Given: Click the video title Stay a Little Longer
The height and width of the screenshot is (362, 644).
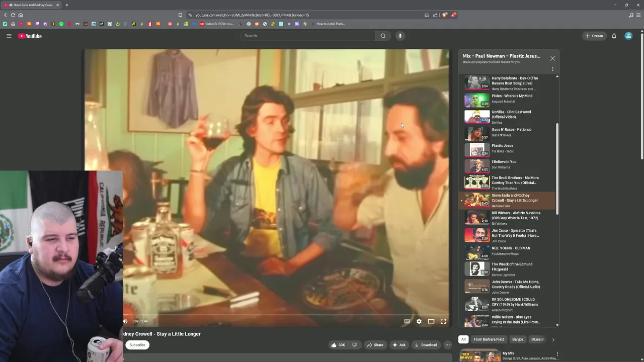Looking at the screenshot, I should (162, 334).
